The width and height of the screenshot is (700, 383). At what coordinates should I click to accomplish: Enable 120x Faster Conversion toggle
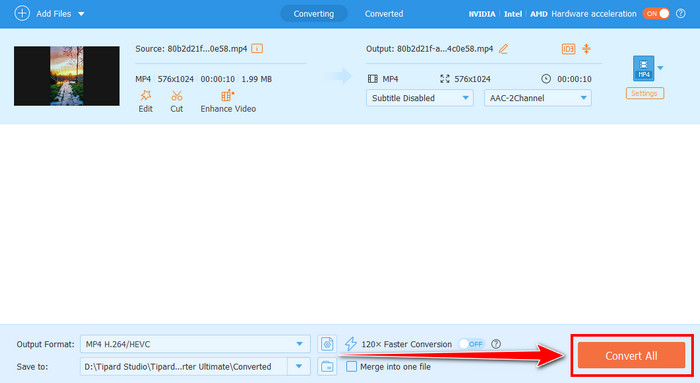point(471,344)
